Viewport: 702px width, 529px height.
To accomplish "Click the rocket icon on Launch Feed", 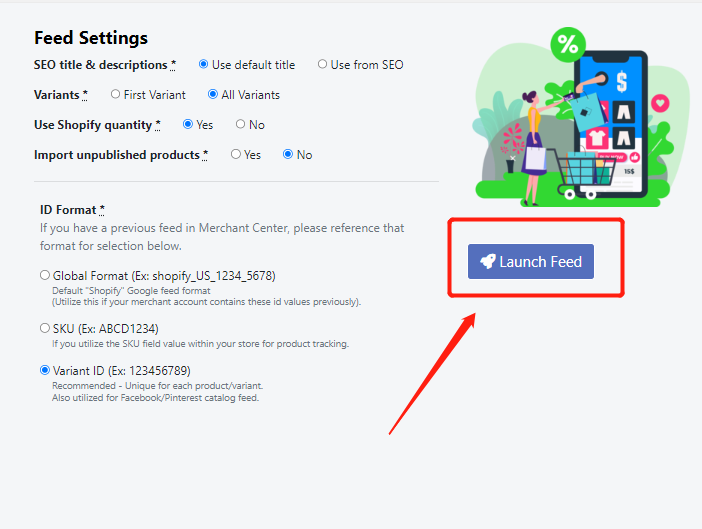I will click(x=487, y=262).
